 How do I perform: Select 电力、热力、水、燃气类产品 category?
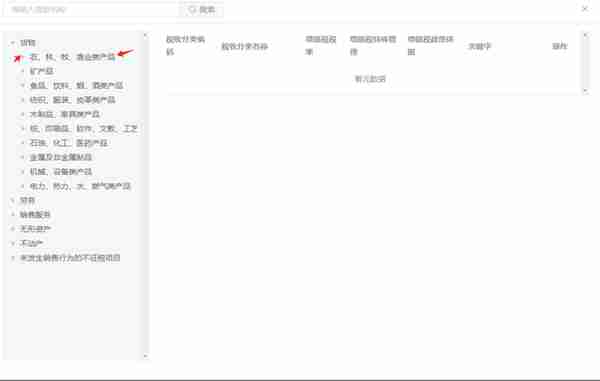(x=80, y=186)
